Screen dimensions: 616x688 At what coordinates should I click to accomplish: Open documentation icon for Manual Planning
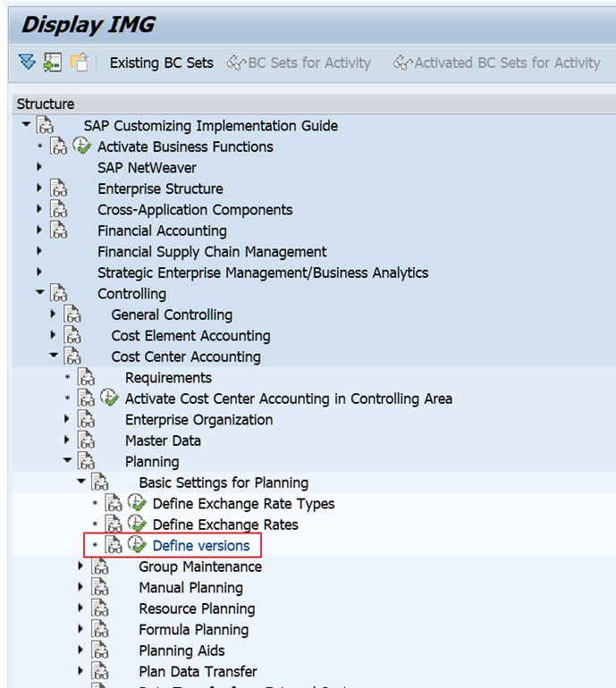click(x=99, y=587)
